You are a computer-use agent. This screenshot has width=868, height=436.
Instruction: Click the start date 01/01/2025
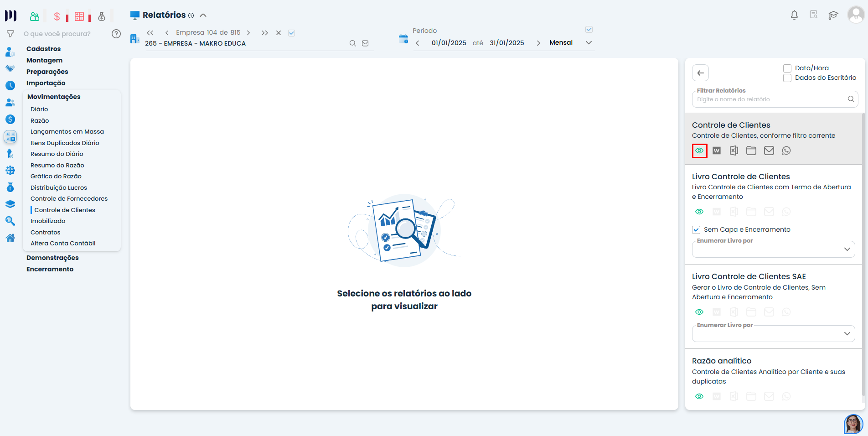click(449, 43)
